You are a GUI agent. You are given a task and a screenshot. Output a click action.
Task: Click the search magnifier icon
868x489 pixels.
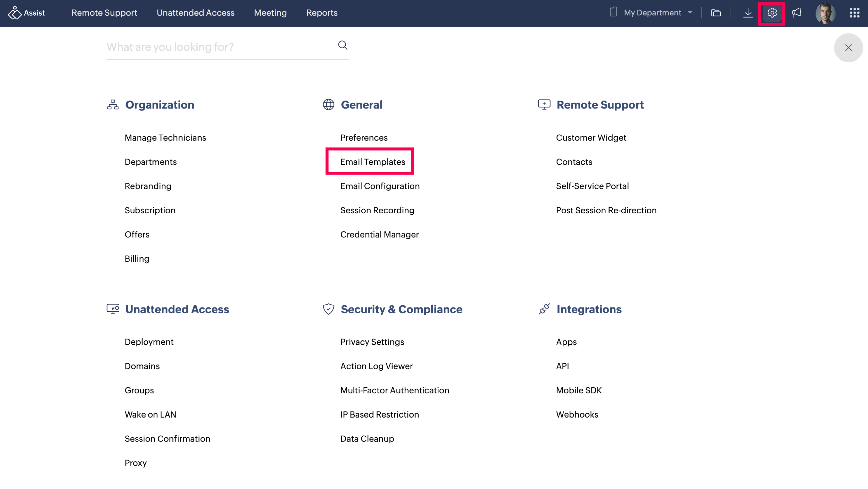point(343,45)
